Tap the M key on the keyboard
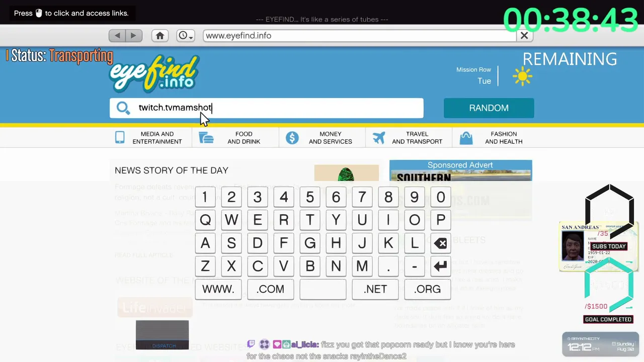 [362, 266]
